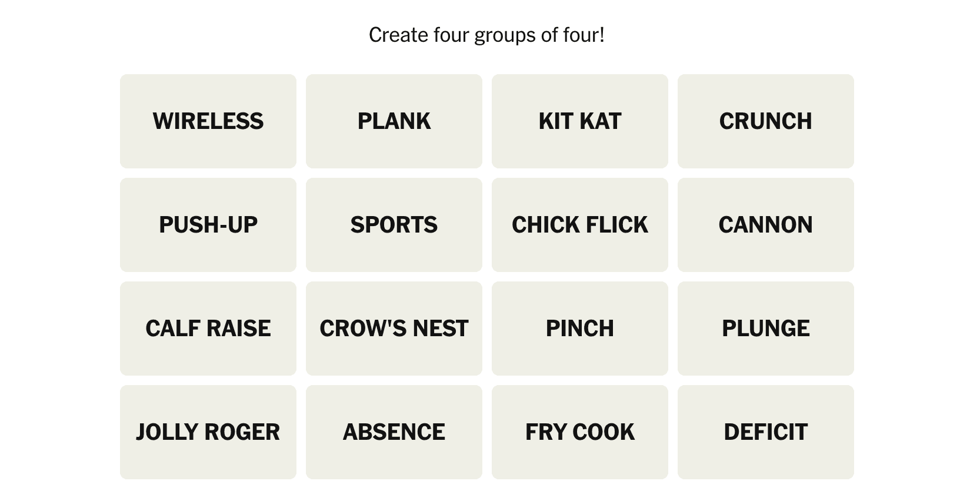Choose the PUSH-UP tile
The width and height of the screenshot is (980, 504).
click(x=208, y=225)
